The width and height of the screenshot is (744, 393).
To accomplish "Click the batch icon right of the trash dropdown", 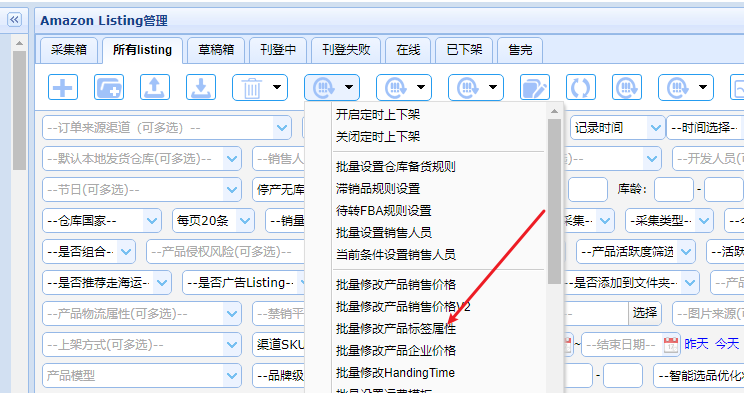I will point(324,88).
